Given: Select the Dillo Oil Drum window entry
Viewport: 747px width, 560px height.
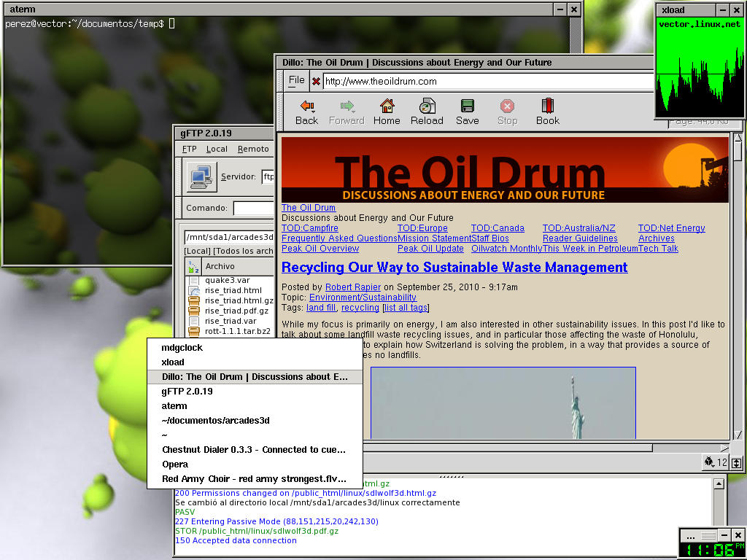Looking at the screenshot, I should tap(255, 377).
